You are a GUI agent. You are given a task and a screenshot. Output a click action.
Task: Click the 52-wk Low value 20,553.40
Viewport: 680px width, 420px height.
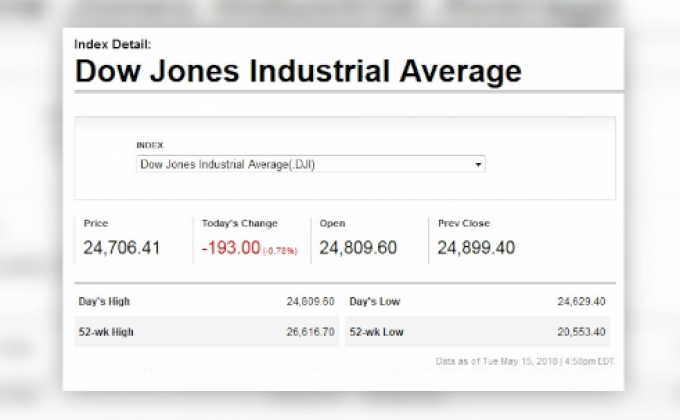pyautogui.click(x=581, y=331)
